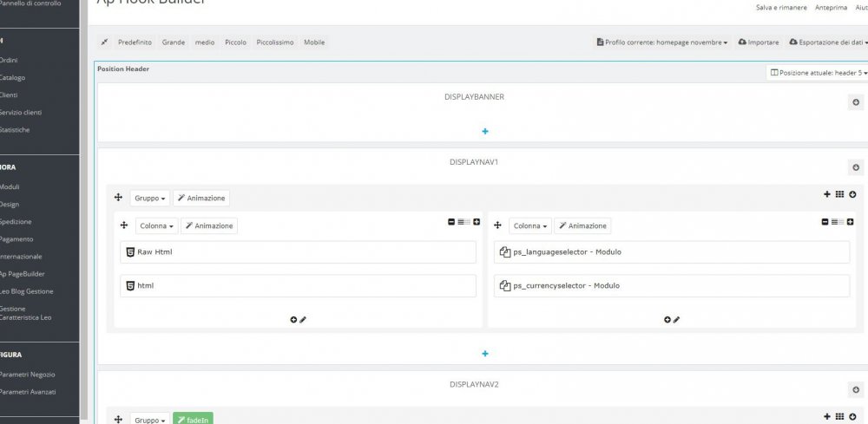Click the blue plus under DISPLAYBANNER
This screenshot has width=868, height=424.
(485, 132)
